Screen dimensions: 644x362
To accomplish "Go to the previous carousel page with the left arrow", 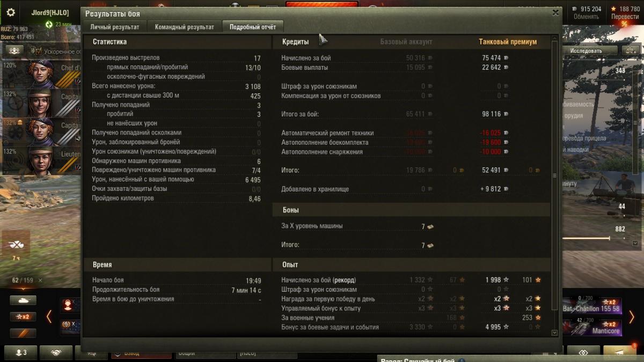I will [x=49, y=316].
